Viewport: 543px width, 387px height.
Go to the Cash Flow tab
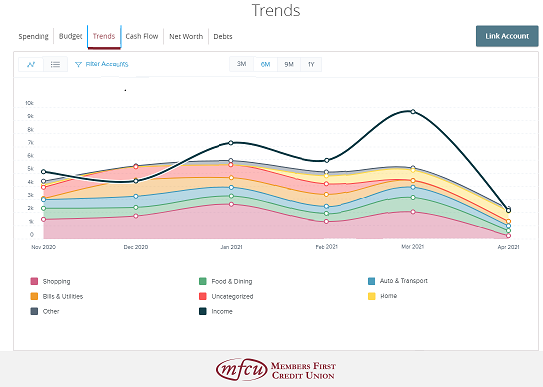point(142,36)
